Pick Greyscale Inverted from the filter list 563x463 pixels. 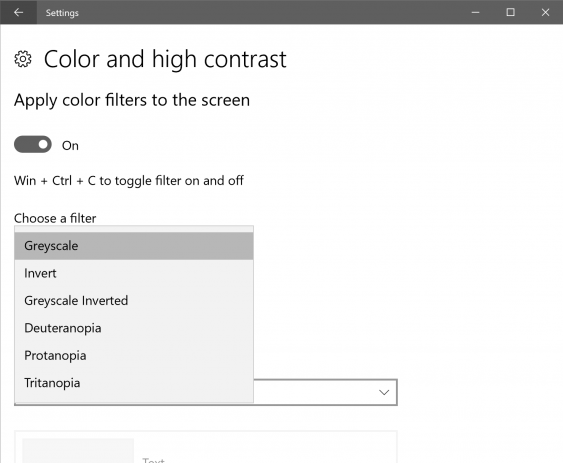point(134,301)
